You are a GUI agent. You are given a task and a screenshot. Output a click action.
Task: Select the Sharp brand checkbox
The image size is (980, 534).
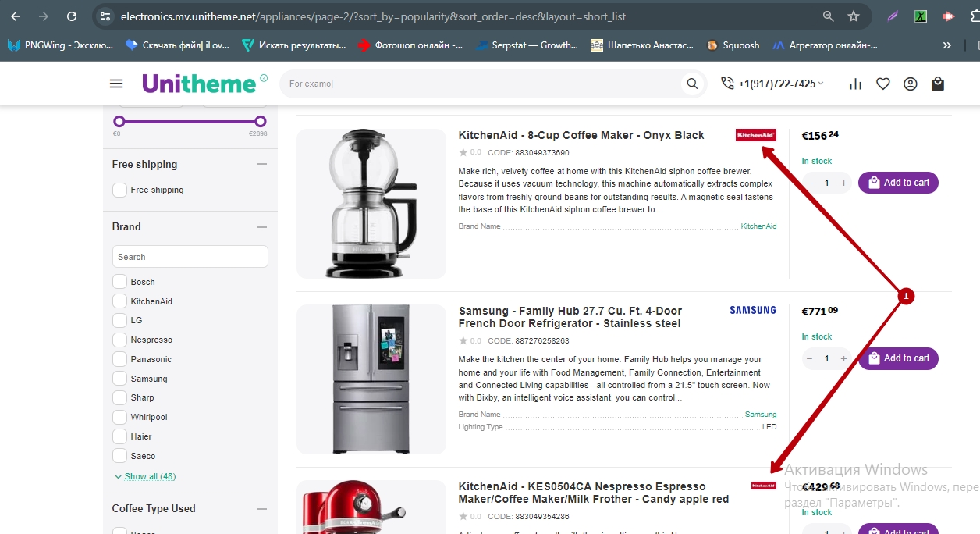(x=119, y=397)
